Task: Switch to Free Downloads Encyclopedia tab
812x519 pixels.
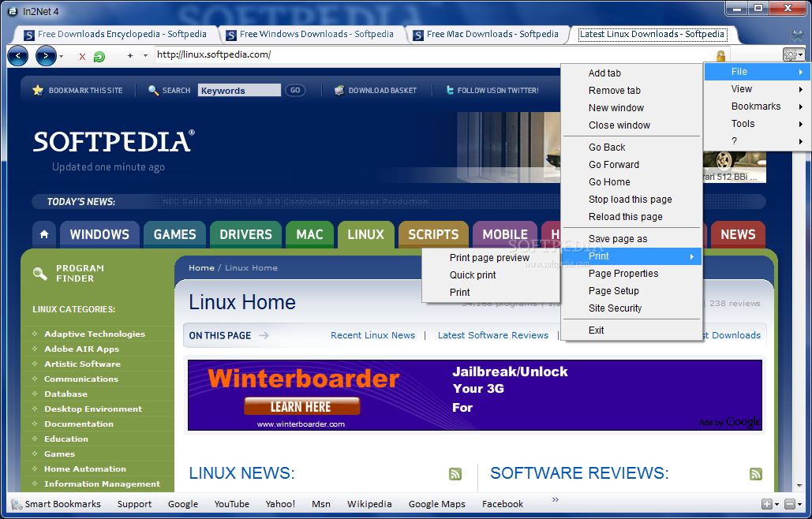Action: tap(115, 35)
